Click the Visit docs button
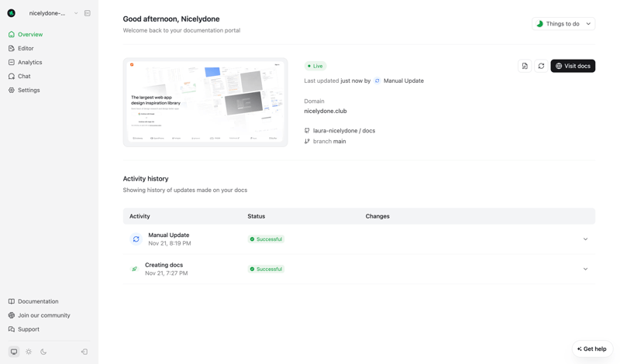This screenshot has width=620, height=364. [x=573, y=66]
